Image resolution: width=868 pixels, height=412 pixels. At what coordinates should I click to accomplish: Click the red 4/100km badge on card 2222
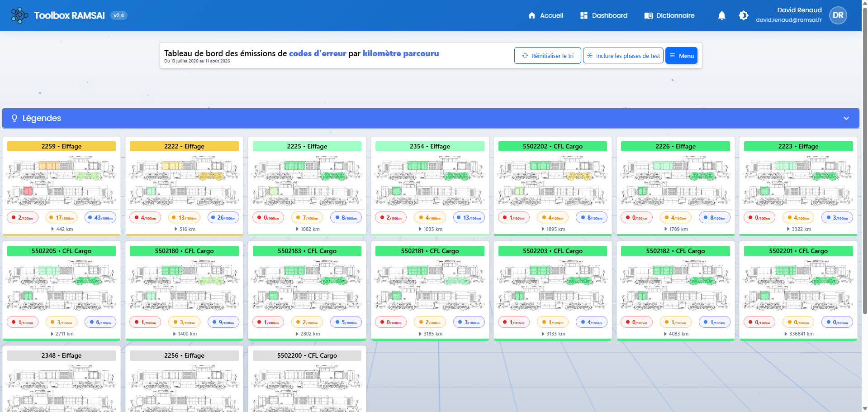[x=145, y=218]
